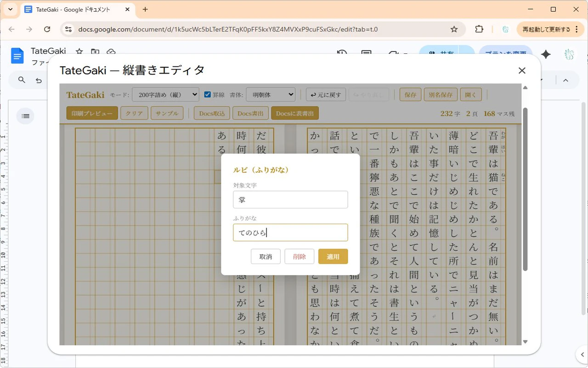Screen dimensions: 588x368
Task: Click the Google Docs home icon
Action: click(x=17, y=56)
